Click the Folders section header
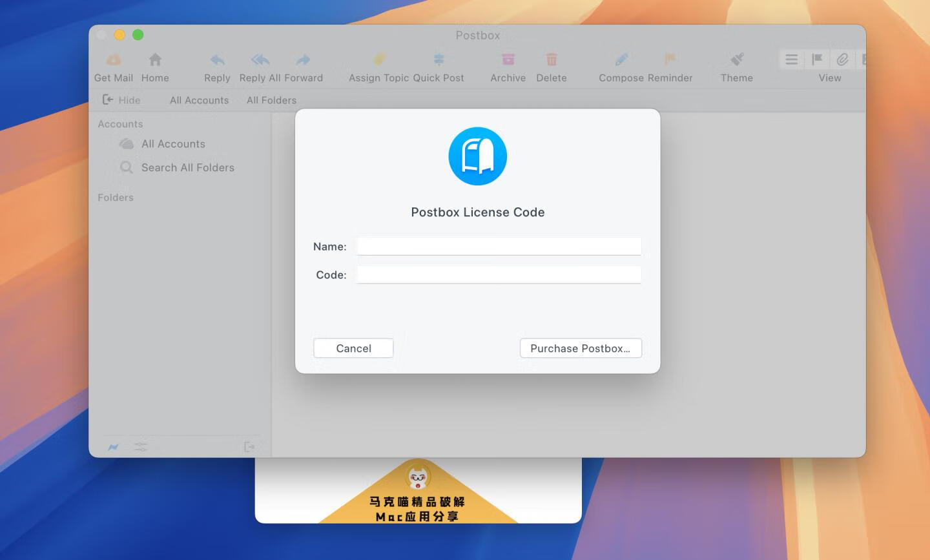 [116, 198]
